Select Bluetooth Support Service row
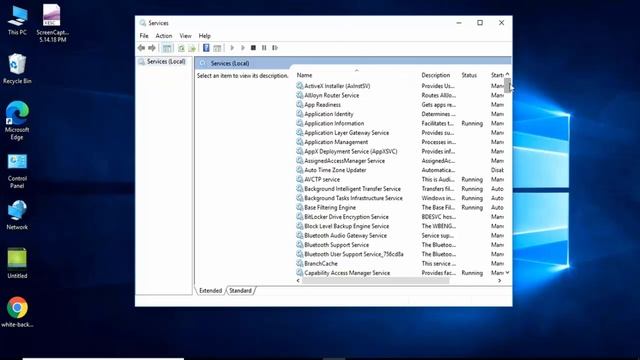The width and height of the screenshot is (640, 360). click(x=400, y=245)
